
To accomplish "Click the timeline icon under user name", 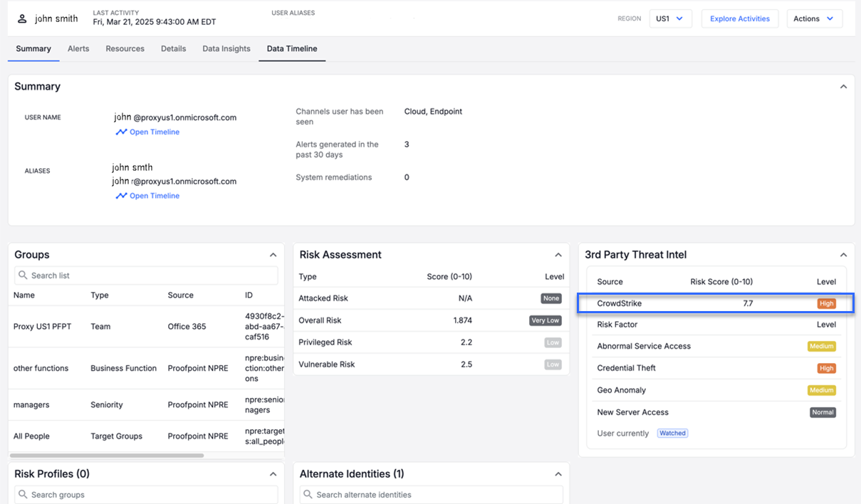I will pos(121,132).
